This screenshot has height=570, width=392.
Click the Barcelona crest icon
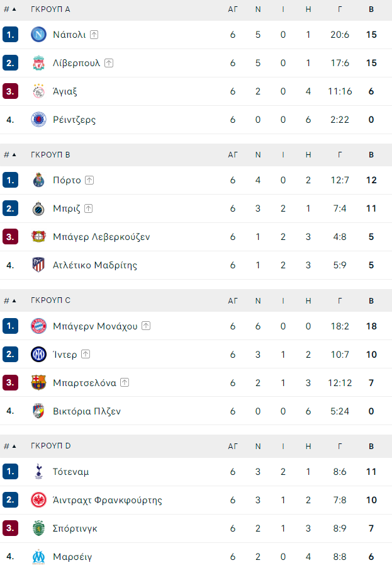tap(38, 383)
